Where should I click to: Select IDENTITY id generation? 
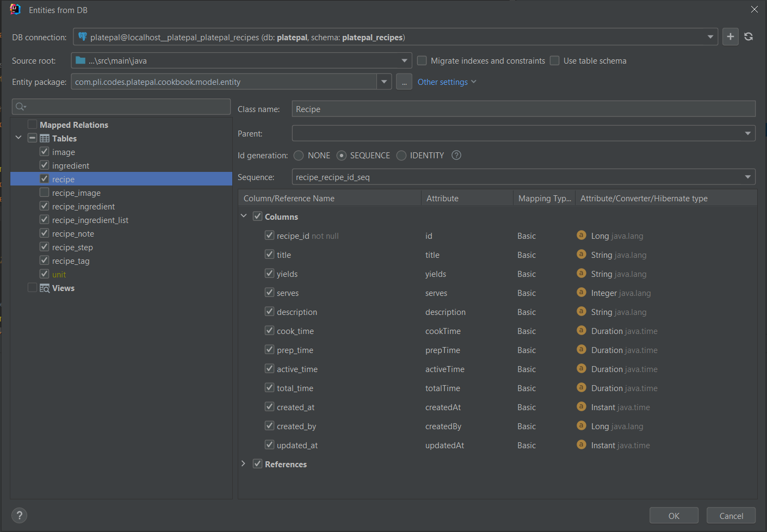pos(401,156)
